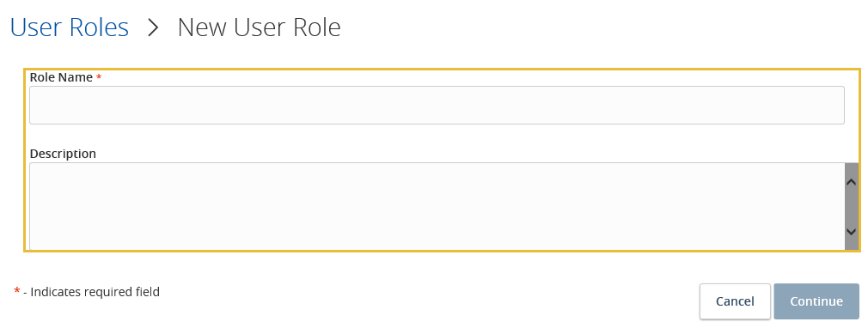Click the Role Name field label

point(61,77)
